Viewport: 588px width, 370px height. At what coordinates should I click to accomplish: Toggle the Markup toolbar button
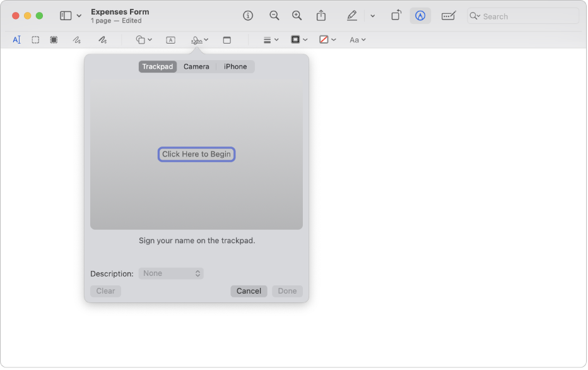[x=420, y=16]
